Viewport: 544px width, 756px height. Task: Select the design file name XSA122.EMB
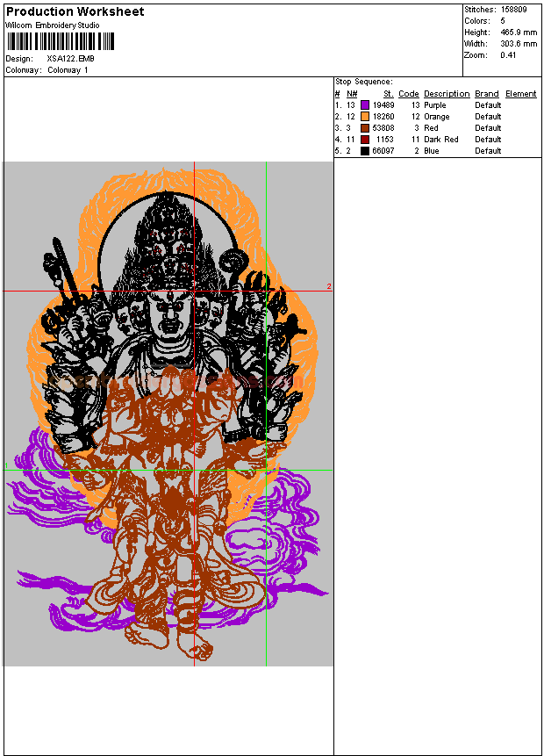pos(71,58)
